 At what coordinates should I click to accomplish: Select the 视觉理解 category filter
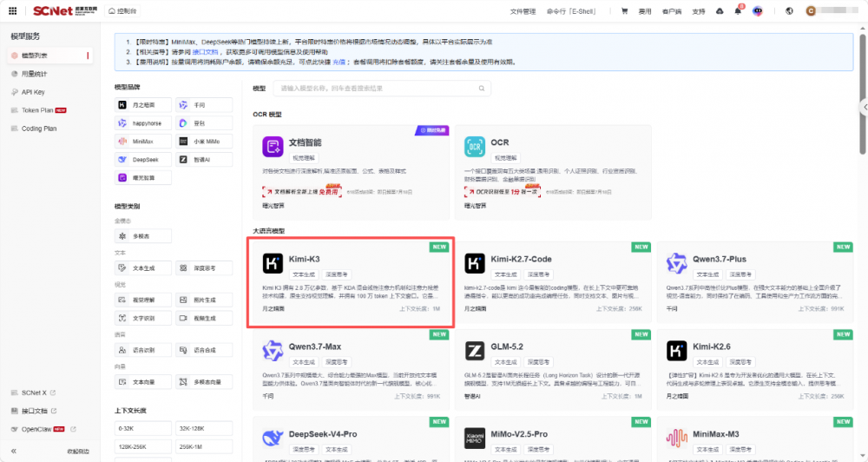point(143,300)
